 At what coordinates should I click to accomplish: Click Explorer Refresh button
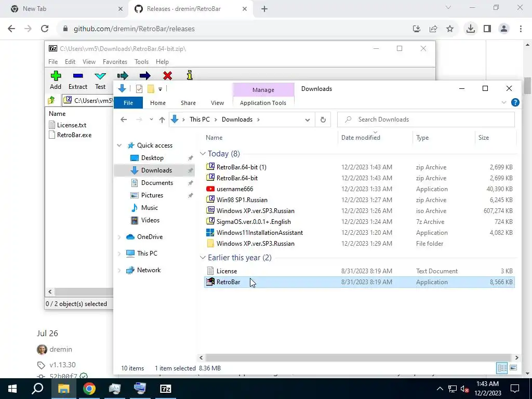click(323, 120)
